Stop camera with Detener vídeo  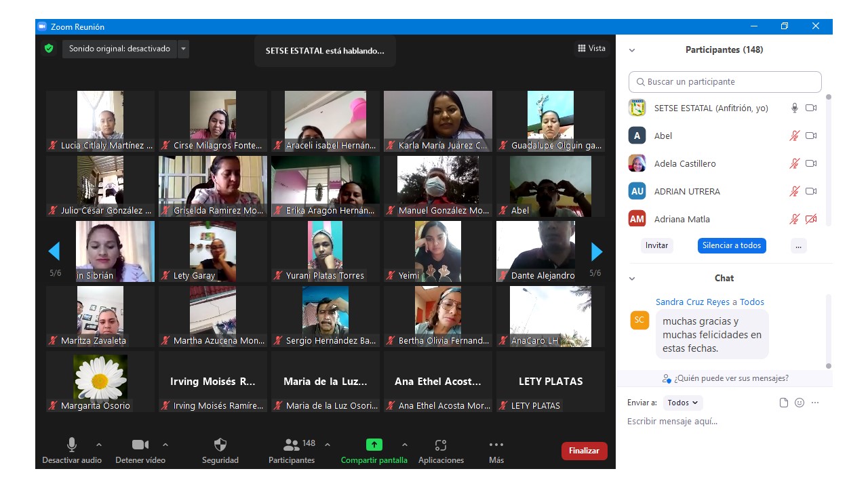140,451
